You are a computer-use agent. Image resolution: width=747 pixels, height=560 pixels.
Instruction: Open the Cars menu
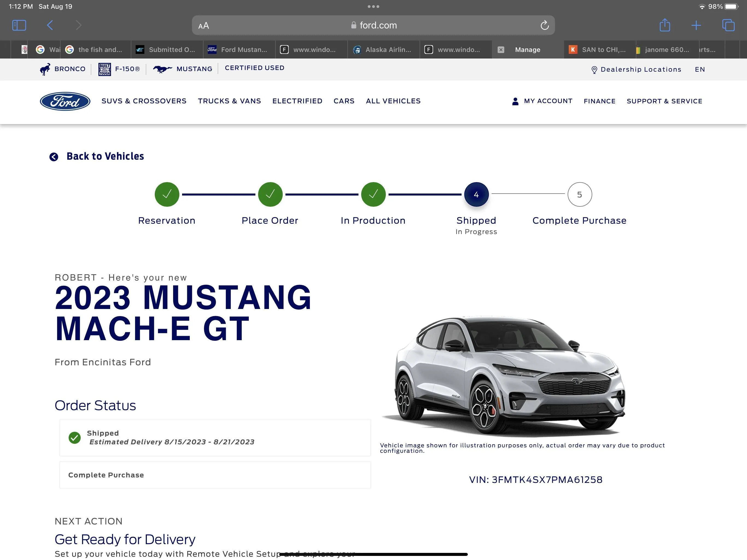pyautogui.click(x=344, y=101)
